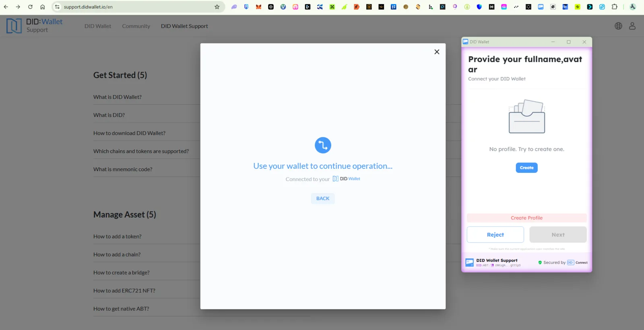Open 'How to add a chain?' article
Viewport: 644px width, 330px height.
pyautogui.click(x=117, y=255)
